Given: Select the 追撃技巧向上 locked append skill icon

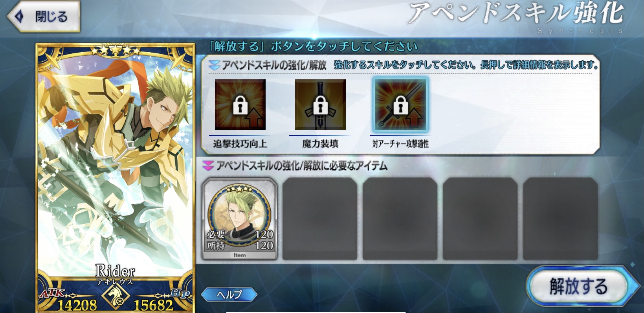Looking at the screenshot, I should coord(240,104).
